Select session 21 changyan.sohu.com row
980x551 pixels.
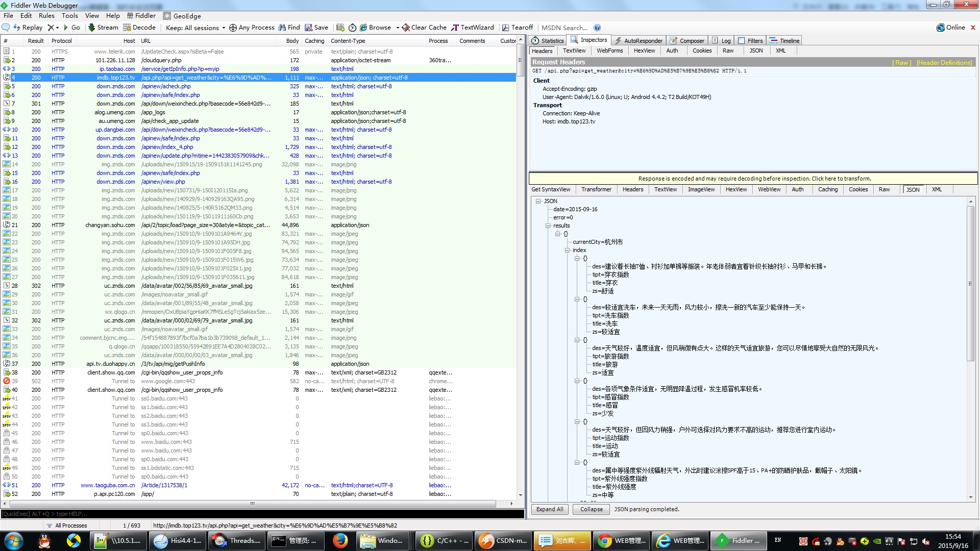pos(258,225)
